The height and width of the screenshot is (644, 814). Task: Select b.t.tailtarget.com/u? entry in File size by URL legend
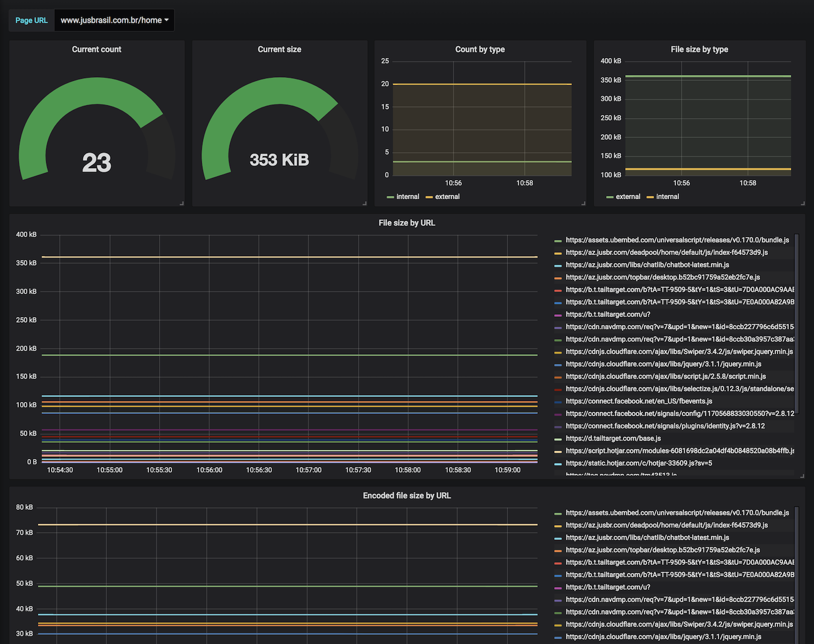[608, 315]
